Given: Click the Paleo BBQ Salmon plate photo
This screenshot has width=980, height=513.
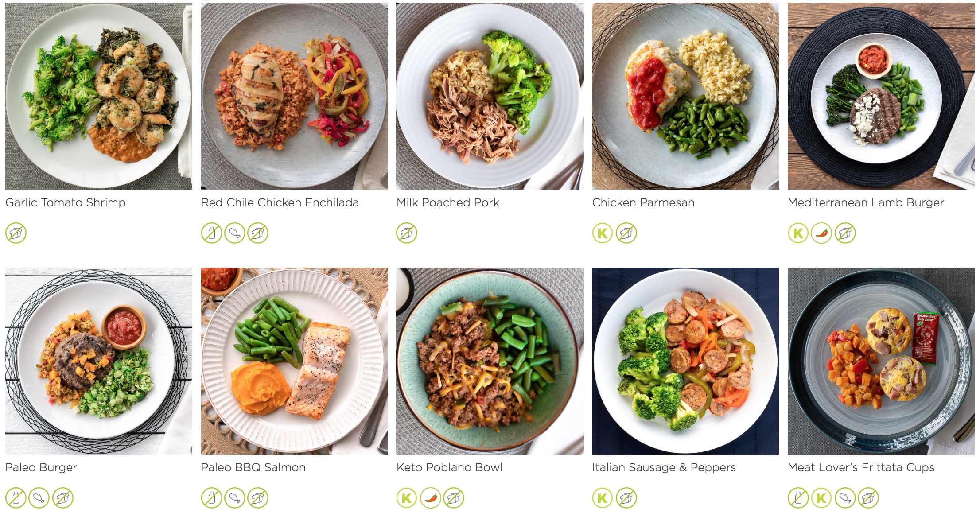Looking at the screenshot, I should coord(295,361).
